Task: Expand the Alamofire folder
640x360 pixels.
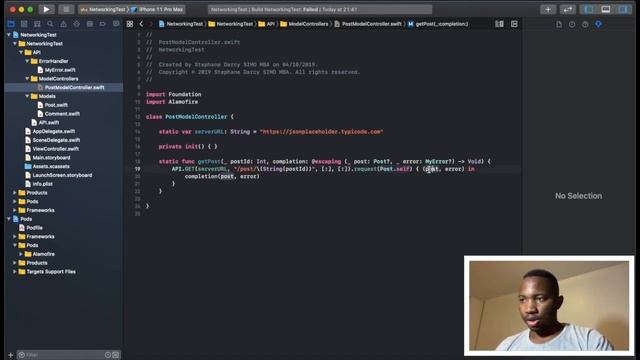Action: 21,254
